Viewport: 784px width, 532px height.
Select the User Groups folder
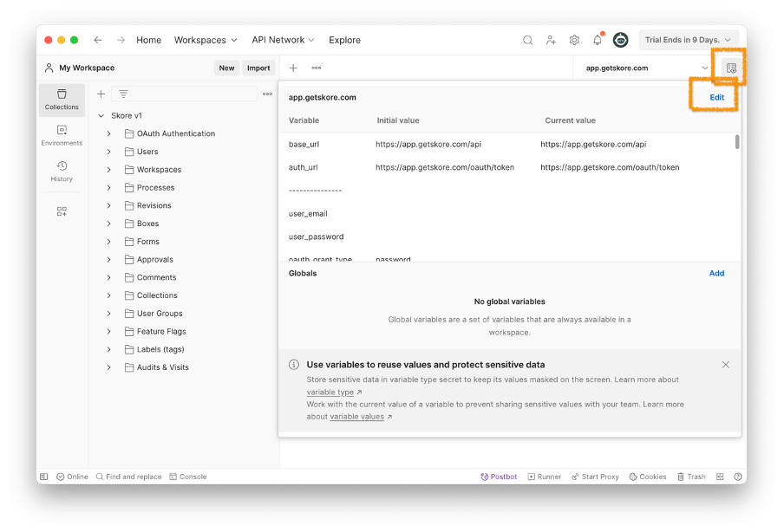pos(160,313)
